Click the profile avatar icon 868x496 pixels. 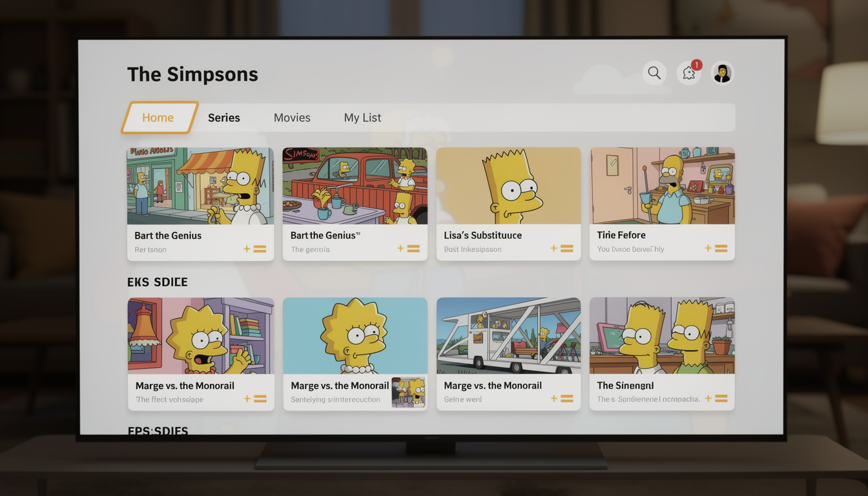click(x=722, y=73)
